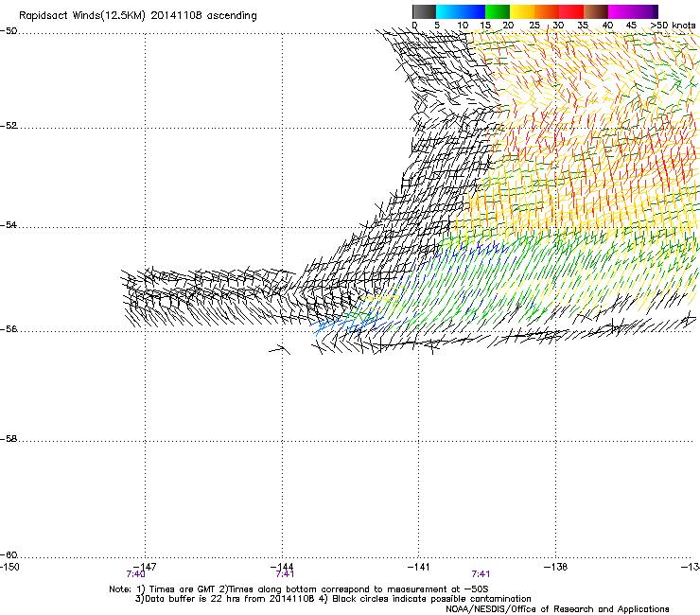Image resolution: width=700 pixels, height=615 pixels.
Task: Click the purple '7:40' pass time label
Action: click(x=135, y=574)
